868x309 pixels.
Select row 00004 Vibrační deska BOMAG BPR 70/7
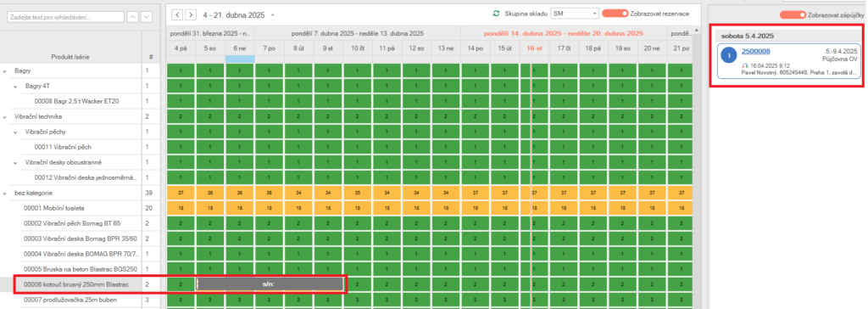[80, 254]
